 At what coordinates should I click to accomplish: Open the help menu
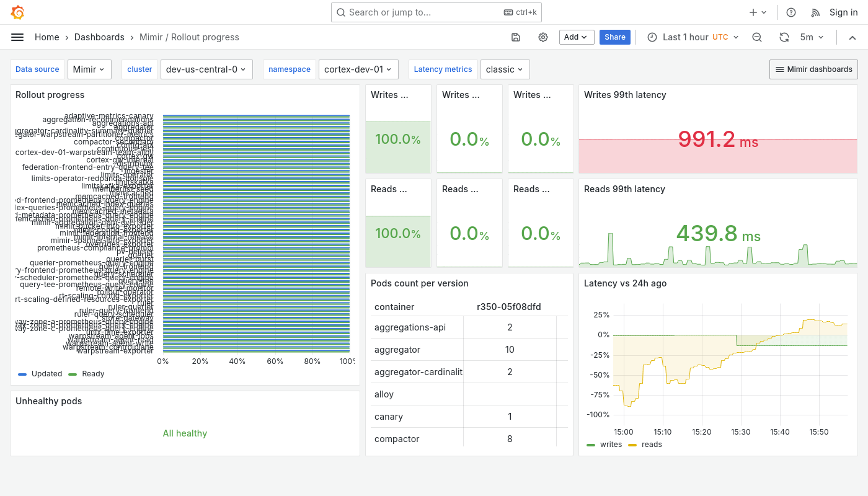(x=790, y=12)
